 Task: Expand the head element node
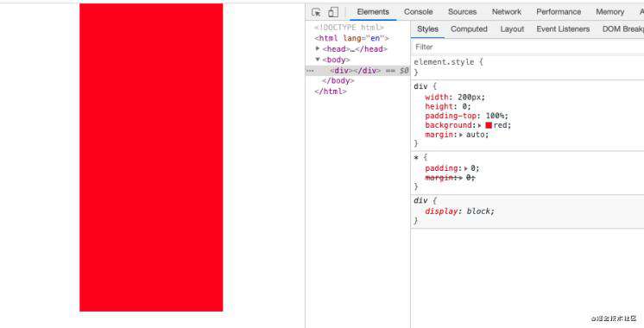318,48
